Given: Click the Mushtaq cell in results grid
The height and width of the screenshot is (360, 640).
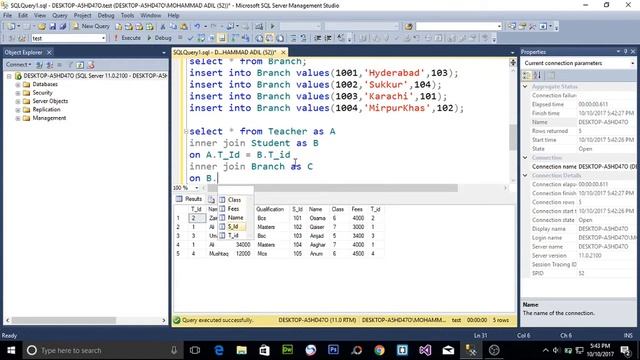Looking at the screenshot, I should point(218,253).
